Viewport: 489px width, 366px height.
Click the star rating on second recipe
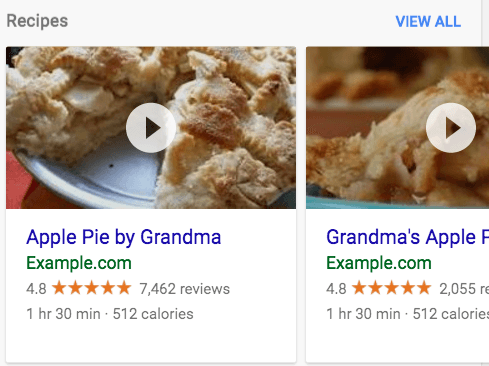point(392,288)
